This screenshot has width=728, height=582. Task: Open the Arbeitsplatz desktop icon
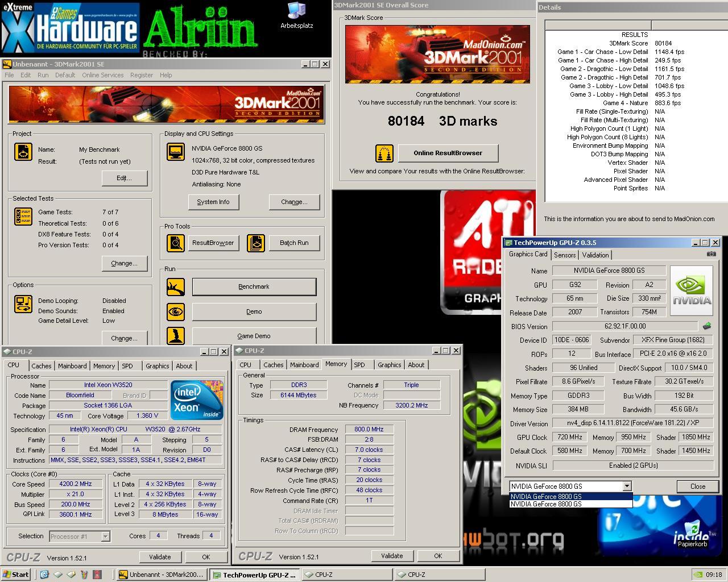click(296, 15)
